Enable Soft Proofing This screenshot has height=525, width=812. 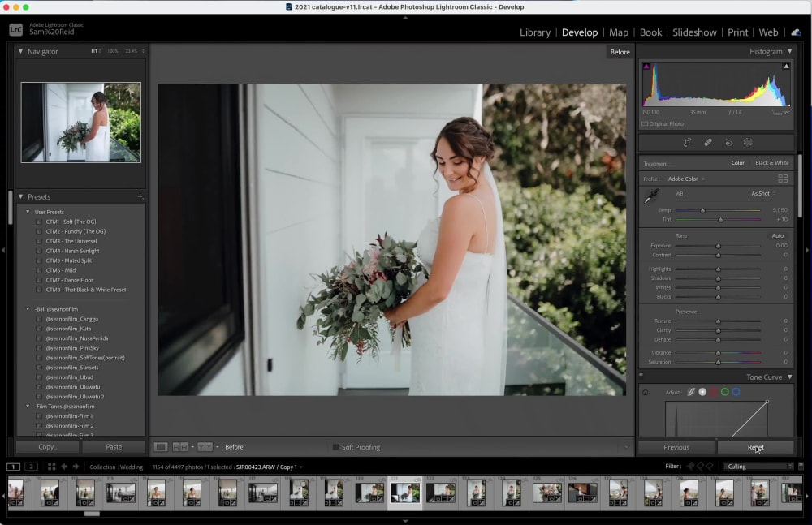tap(336, 446)
